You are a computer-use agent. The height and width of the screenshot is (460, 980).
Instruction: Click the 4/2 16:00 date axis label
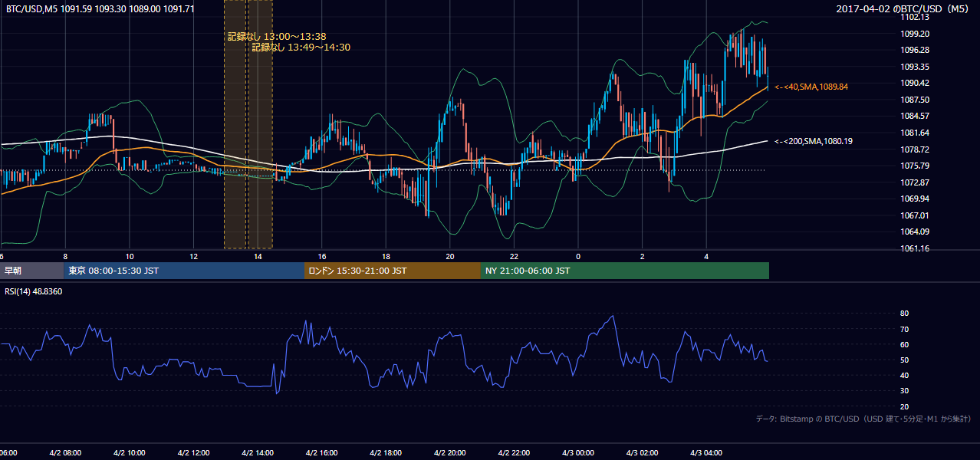pos(323,453)
